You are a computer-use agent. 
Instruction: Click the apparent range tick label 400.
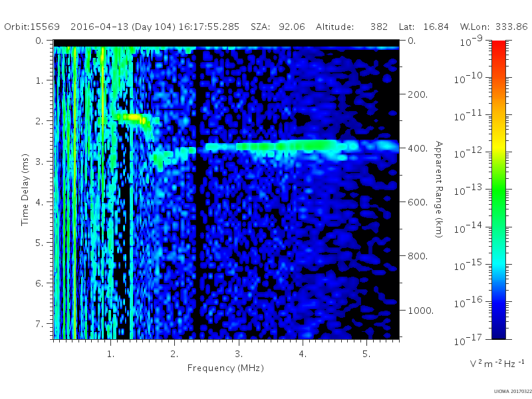coord(418,148)
